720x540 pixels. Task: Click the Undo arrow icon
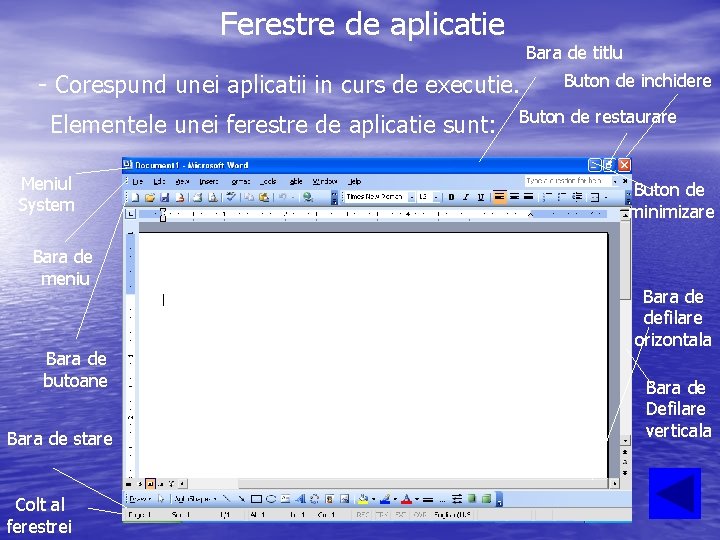click(x=282, y=197)
